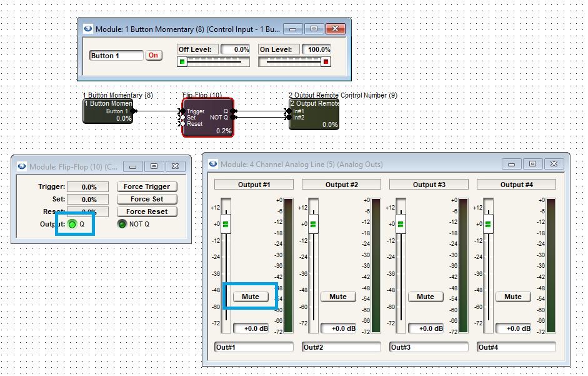The height and width of the screenshot is (376, 588).
Task: Click the 1 Button Momentary module block
Action: tap(107, 111)
